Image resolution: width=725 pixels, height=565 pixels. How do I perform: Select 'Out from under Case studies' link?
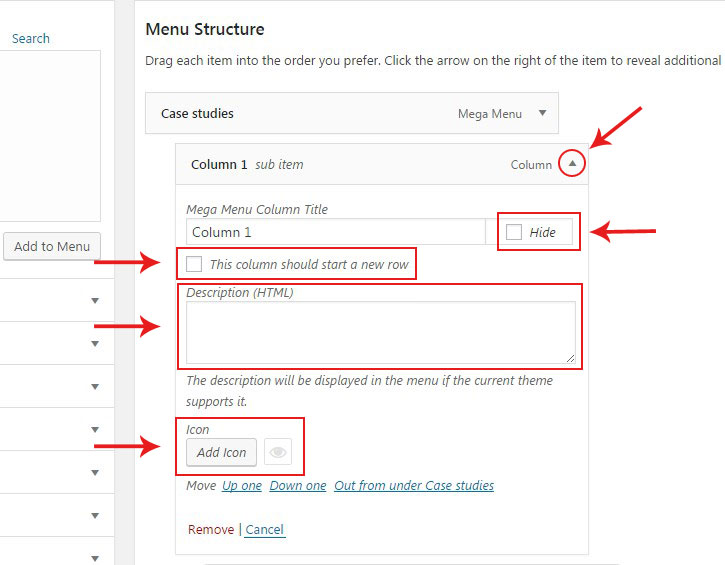pos(414,485)
